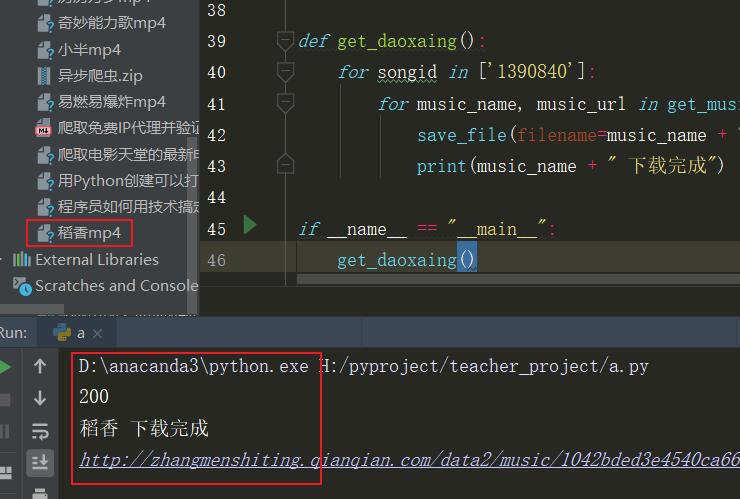Open the 异步爬虫.zip archive

click(x=100, y=76)
